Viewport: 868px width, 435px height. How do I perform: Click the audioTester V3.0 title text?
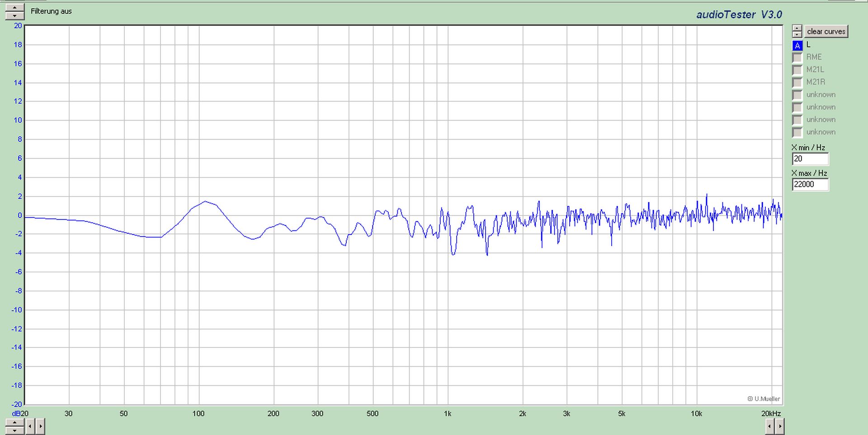coord(739,14)
